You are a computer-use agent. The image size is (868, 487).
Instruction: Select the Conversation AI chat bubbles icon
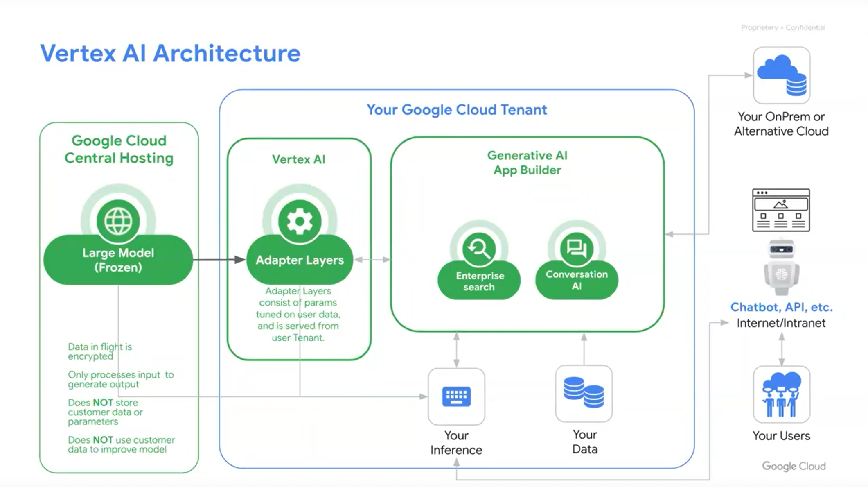click(577, 249)
